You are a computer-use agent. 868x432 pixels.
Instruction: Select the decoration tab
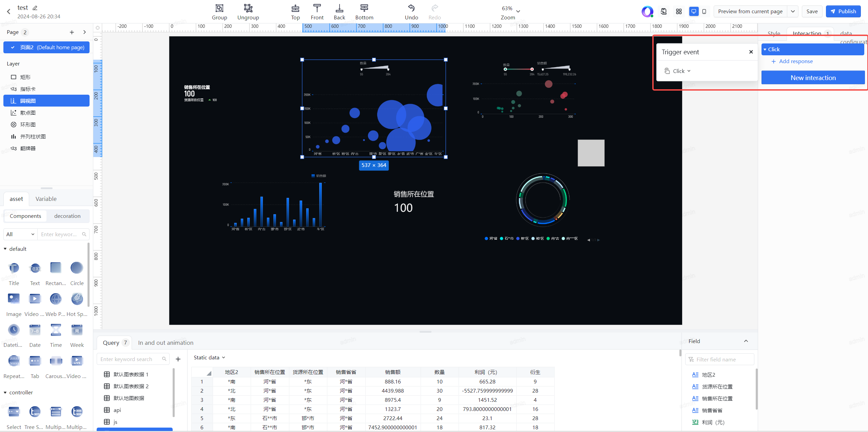67,216
